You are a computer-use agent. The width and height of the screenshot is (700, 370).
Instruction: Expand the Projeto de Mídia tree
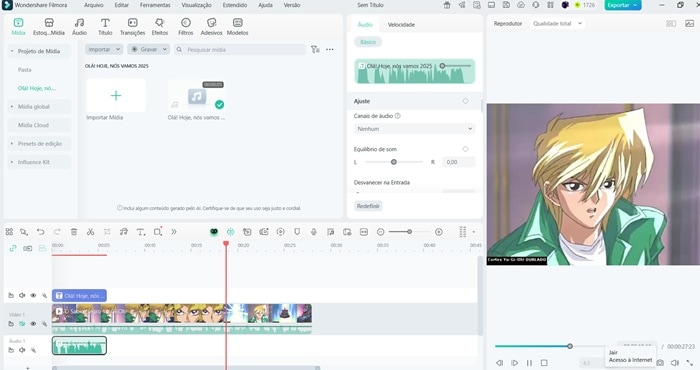(x=12, y=51)
